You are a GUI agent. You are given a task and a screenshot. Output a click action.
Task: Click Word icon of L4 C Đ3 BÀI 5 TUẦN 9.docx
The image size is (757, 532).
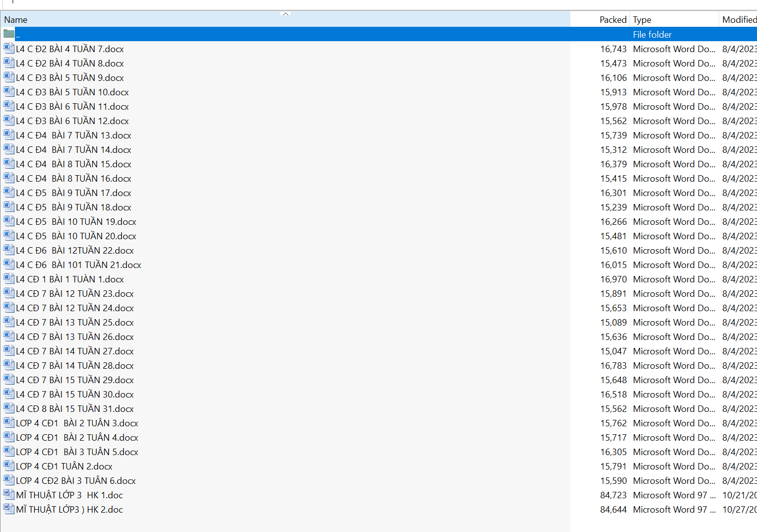9,77
